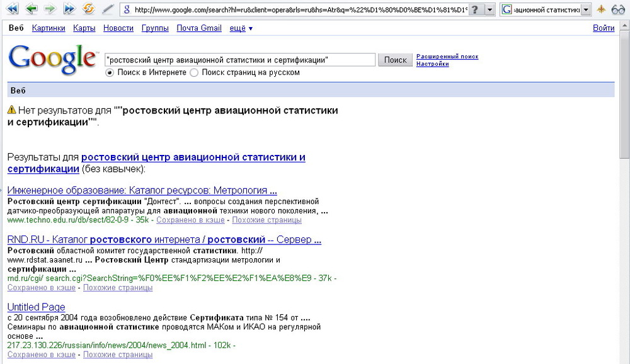The width and height of the screenshot is (630, 364).
Task: Select the pencil note-editing icon
Action: [107, 9]
